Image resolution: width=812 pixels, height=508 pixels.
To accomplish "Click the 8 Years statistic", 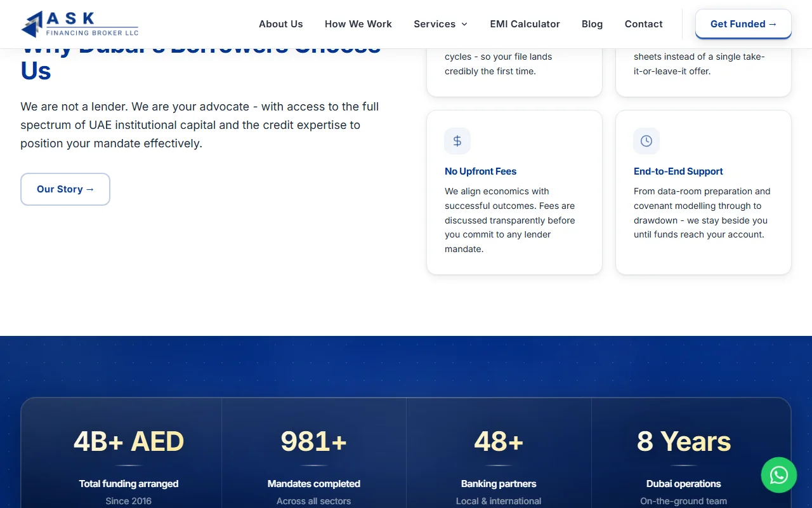I will tap(684, 441).
